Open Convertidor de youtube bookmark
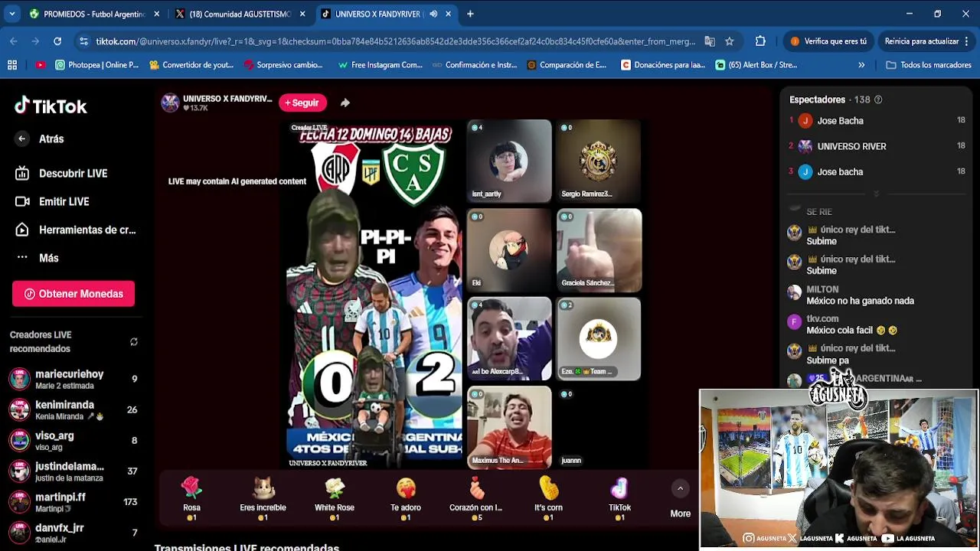Viewport: 980px width, 551px height. 191,65
